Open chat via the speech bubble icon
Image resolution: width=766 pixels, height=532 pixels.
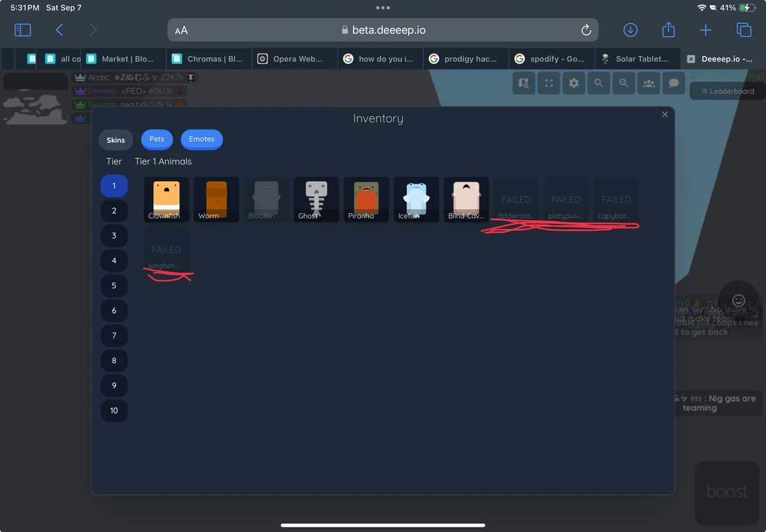pos(673,83)
